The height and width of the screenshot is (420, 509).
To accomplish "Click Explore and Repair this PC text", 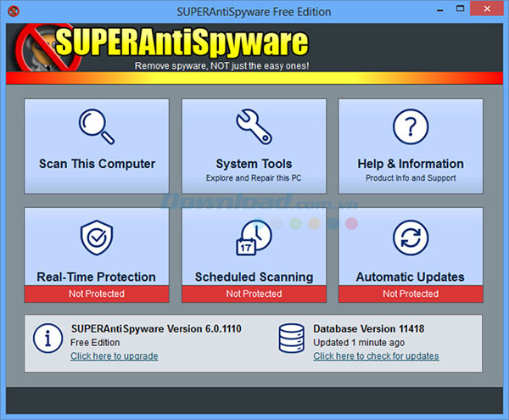I will (x=254, y=178).
